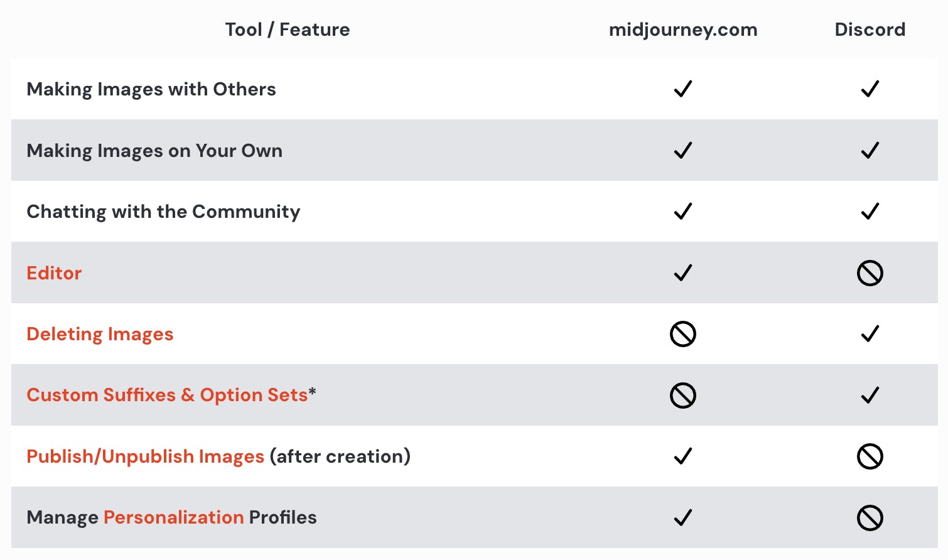Click the Tool / Feature column header
This screenshot has width=948, height=560.
(x=288, y=30)
